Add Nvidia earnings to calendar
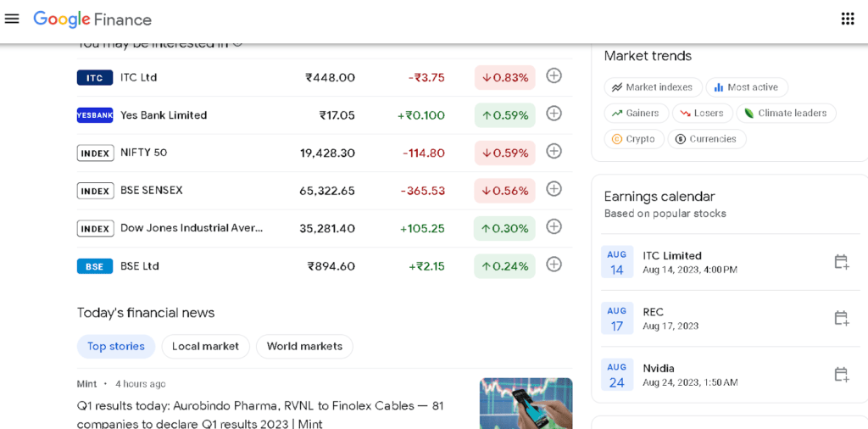Viewport: 868px width, 429px height. click(x=842, y=375)
